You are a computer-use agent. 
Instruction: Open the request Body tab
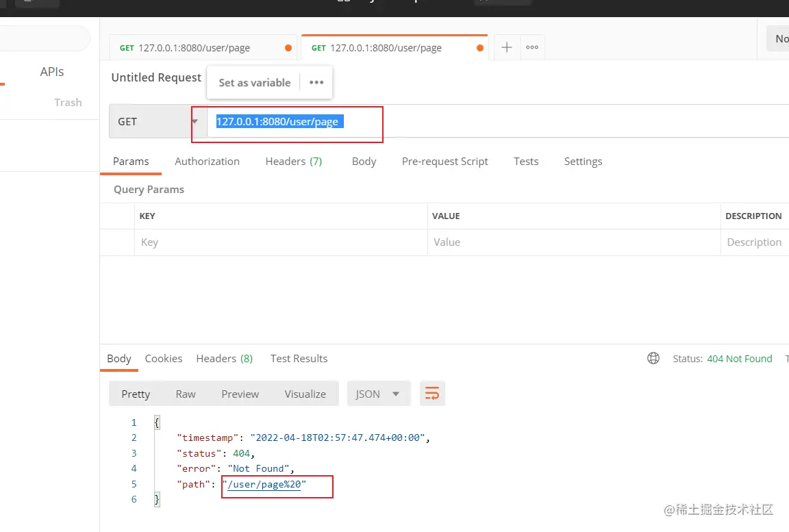[x=364, y=162]
